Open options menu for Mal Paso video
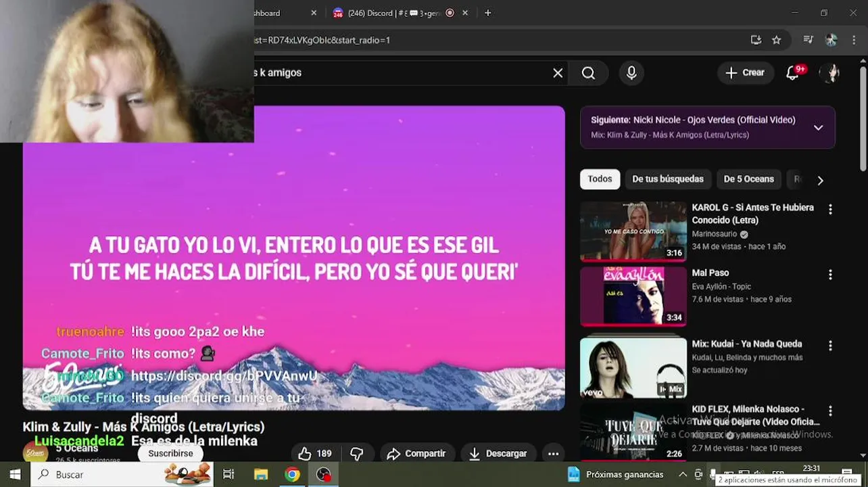This screenshot has height=487, width=868. pyautogui.click(x=830, y=275)
